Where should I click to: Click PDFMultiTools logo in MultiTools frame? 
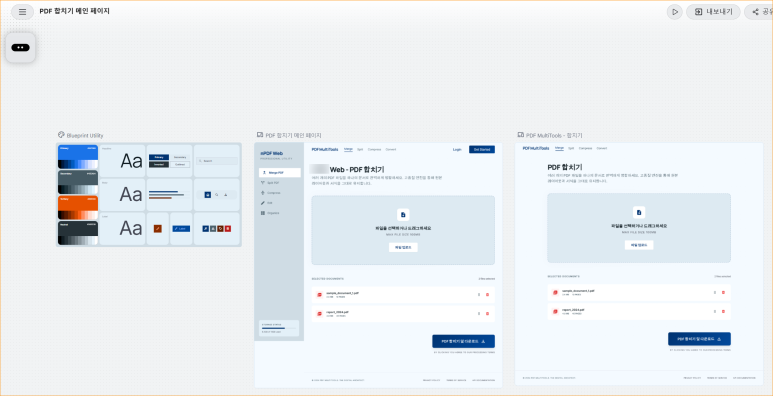[536, 148]
